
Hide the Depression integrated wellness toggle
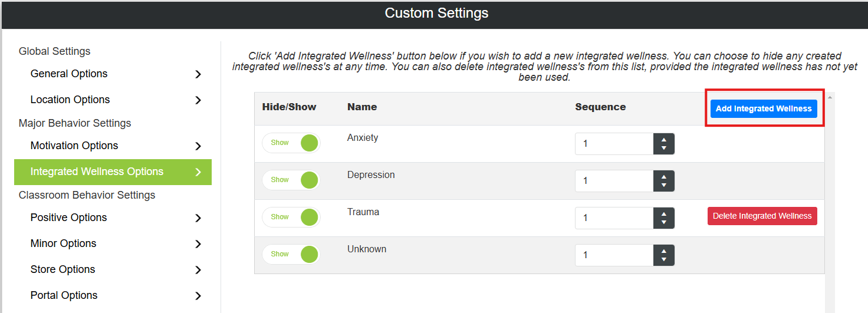291,180
